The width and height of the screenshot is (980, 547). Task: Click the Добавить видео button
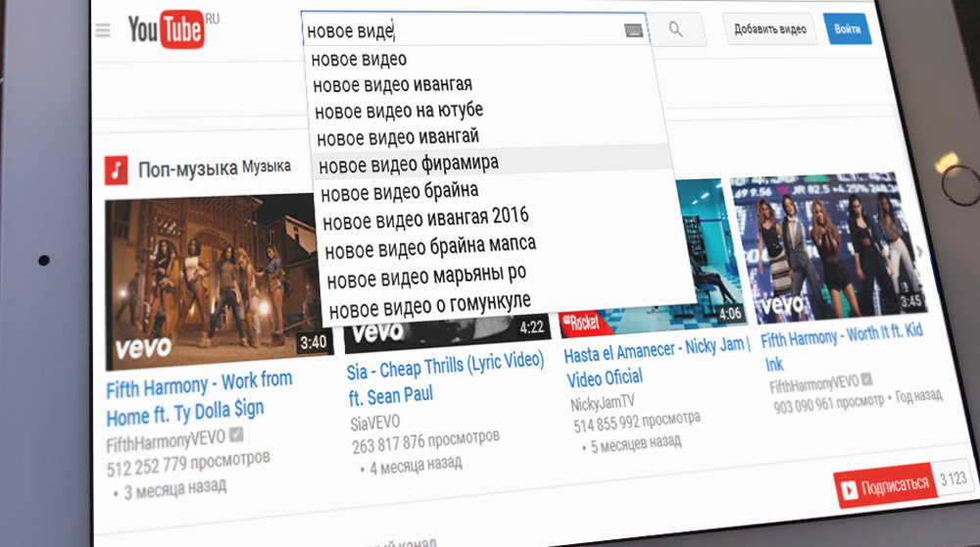click(769, 29)
